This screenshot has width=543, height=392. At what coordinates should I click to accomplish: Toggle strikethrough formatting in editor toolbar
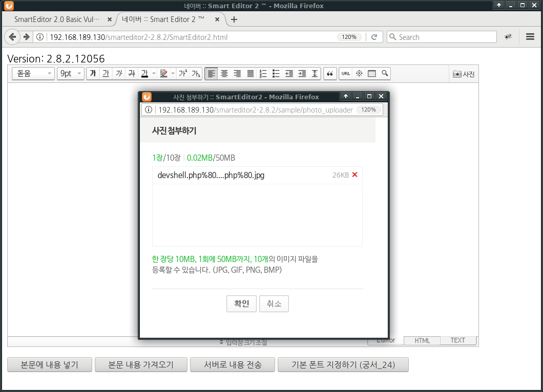tap(132, 73)
